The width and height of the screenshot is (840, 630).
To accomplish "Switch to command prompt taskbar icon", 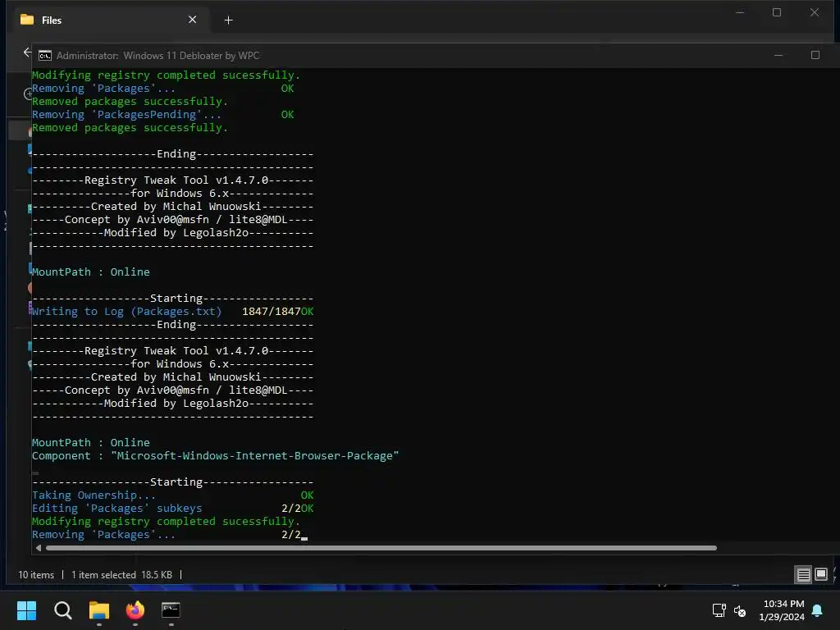I will coord(171,610).
